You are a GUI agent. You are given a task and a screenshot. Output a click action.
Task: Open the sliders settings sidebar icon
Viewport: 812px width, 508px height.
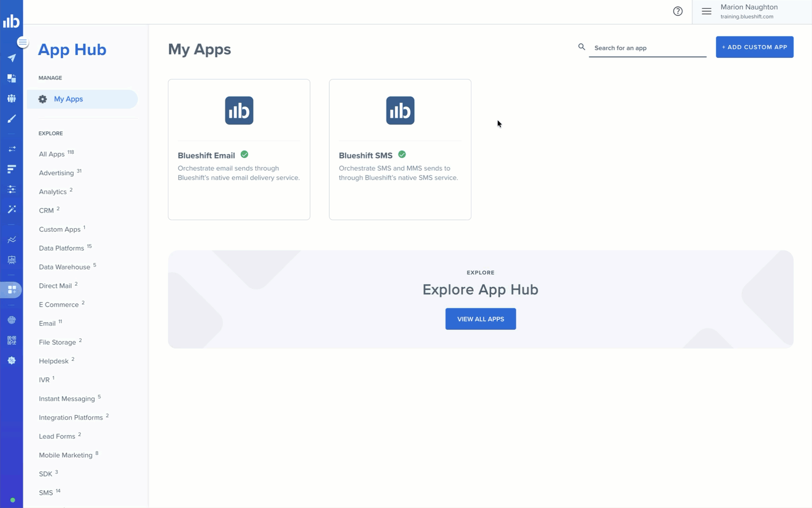12,189
